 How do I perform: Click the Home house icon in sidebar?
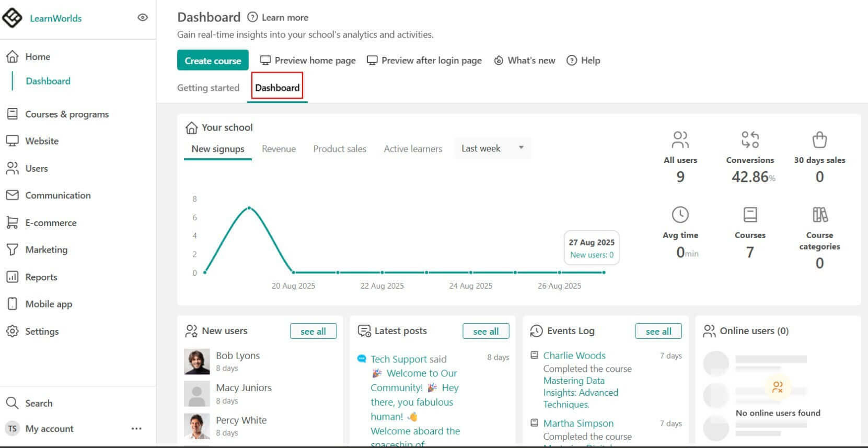click(12, 56)
